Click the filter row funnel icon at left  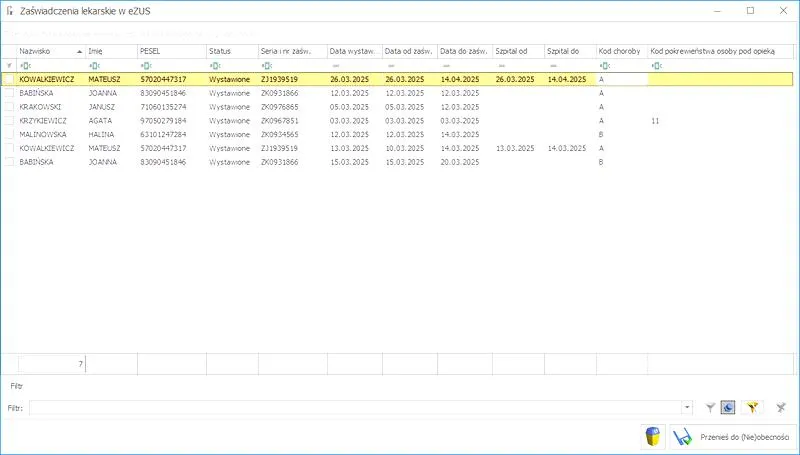9,66
